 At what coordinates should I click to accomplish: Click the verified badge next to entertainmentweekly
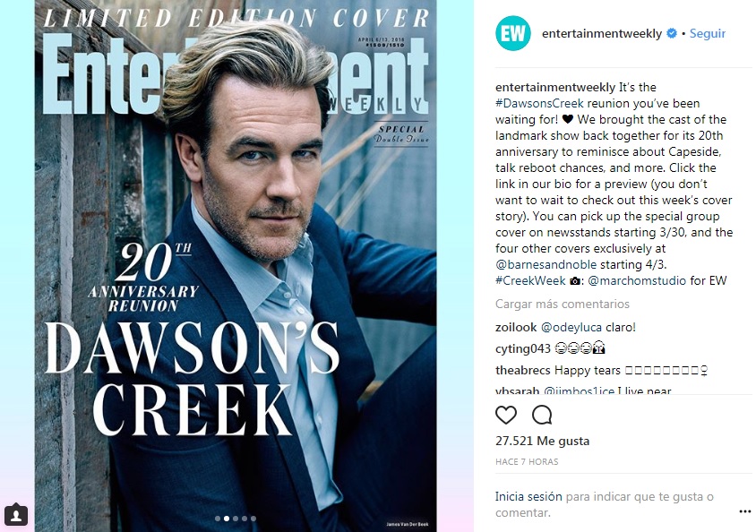tap(671, 33)
